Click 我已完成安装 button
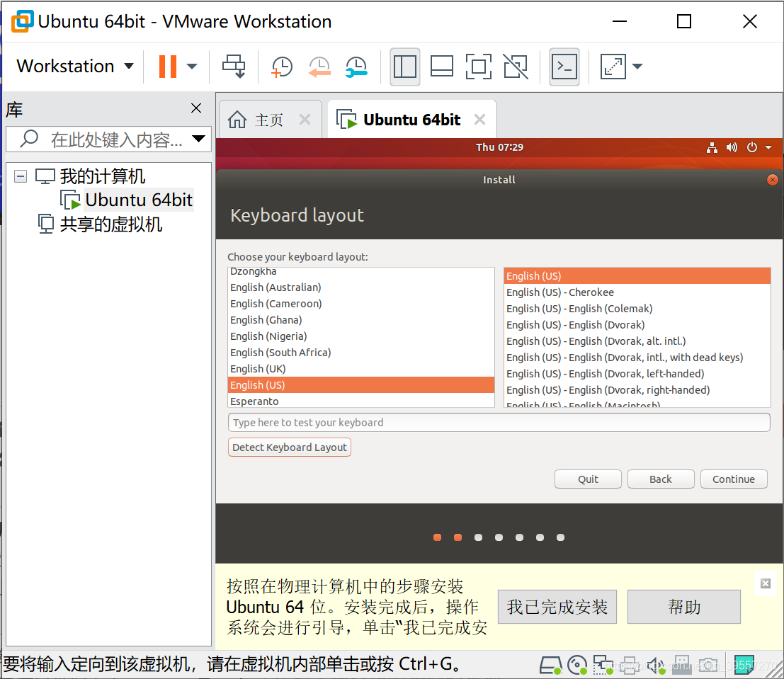The image size is (784, 679). (557, 607)
